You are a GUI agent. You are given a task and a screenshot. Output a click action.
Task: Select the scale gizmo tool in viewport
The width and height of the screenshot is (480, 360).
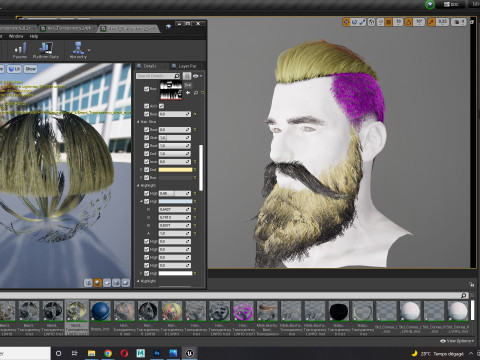point(362,22)
